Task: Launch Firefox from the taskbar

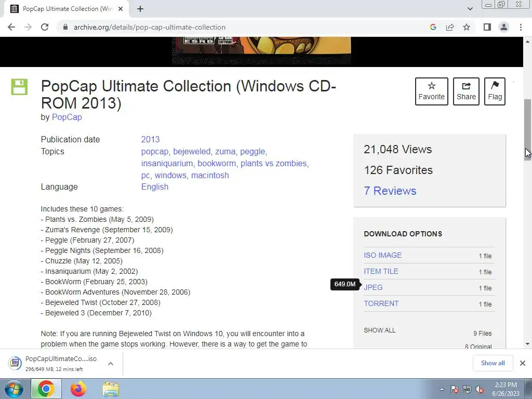Action: pyautogui.click(x=78, y=389)
